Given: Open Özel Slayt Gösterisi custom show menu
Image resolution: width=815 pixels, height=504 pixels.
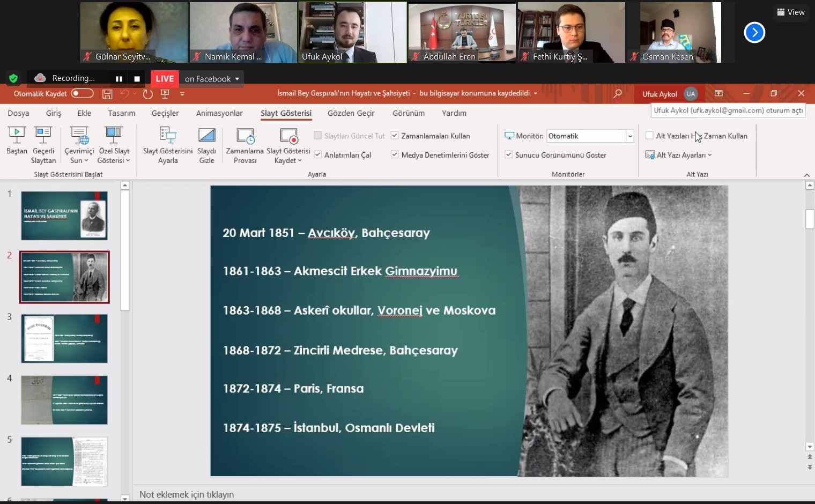Looking at the screenshot, I should point(114,145).
